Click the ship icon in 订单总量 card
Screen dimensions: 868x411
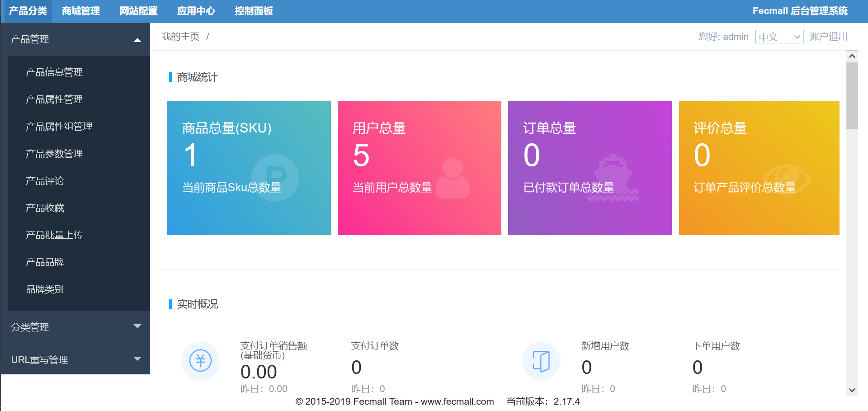click(613, 178)
